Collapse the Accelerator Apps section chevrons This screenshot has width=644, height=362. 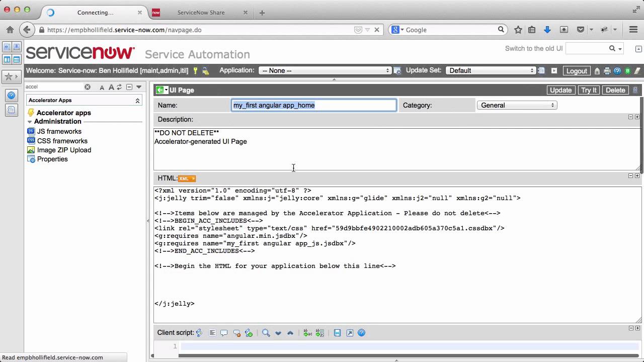[137, 101]
